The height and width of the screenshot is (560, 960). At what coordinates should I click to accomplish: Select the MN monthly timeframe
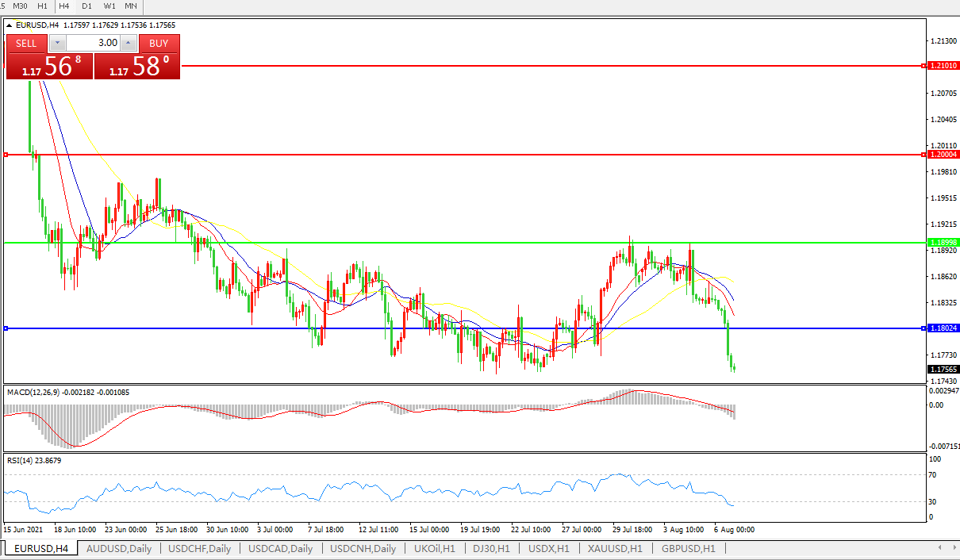coord(131,6)
